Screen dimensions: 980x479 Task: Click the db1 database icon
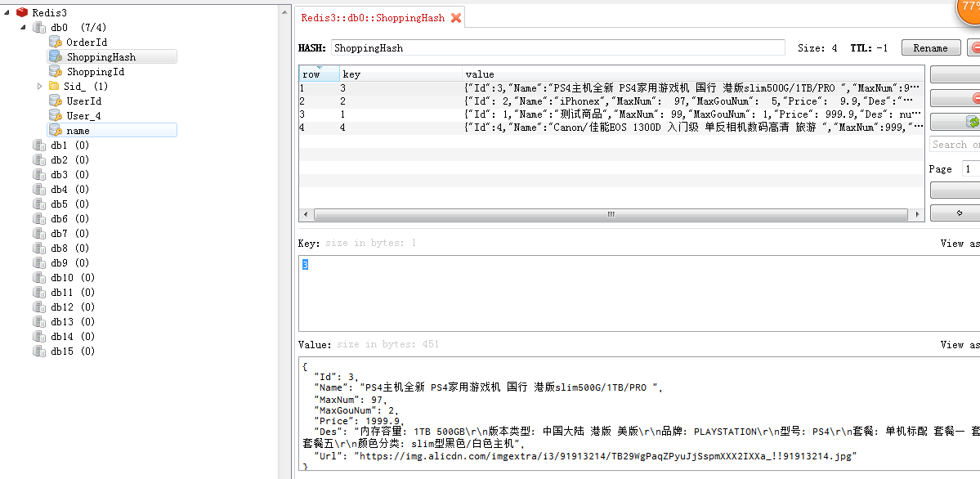click(39, 145)
